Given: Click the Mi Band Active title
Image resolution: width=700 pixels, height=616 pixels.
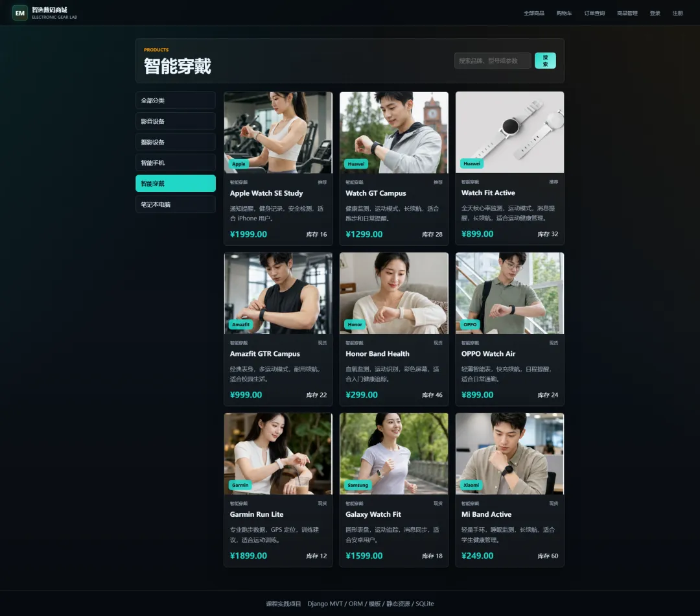Looking at the screenshot, I should (x=486, y=514).
